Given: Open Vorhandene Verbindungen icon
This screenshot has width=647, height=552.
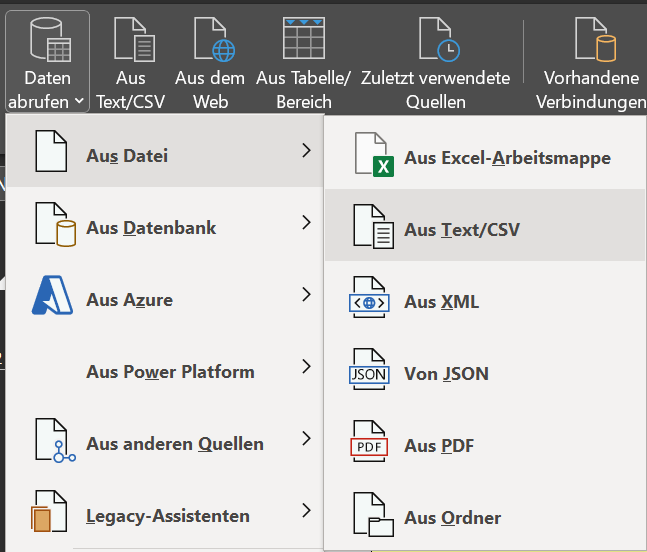Looking at the screenshot, I should [x=591, y=40].
